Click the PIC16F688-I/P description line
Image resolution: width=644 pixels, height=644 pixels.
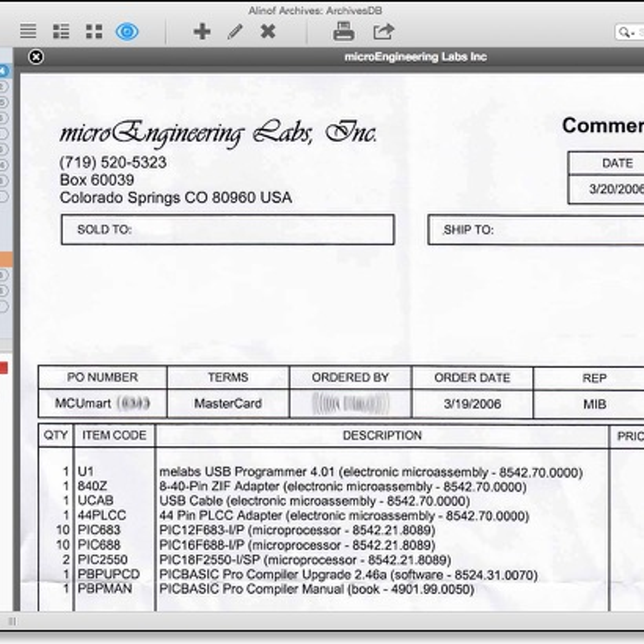point(297,545)
